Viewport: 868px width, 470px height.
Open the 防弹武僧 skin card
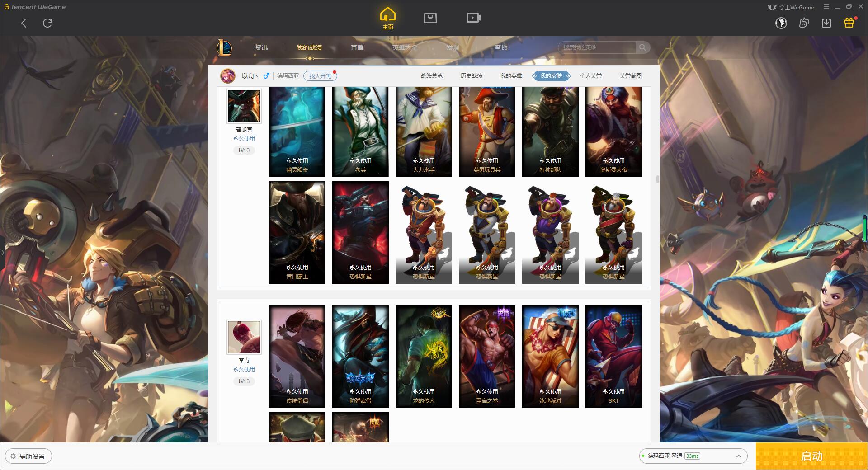coord(360,357)
